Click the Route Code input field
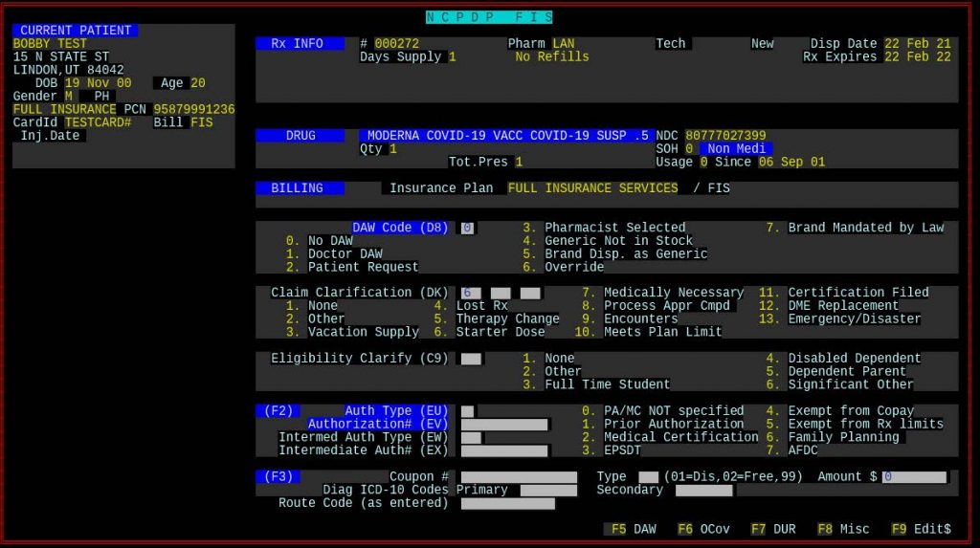Viewport: 980px width, 548px height. pyautogui.click(x=507, y=503)
